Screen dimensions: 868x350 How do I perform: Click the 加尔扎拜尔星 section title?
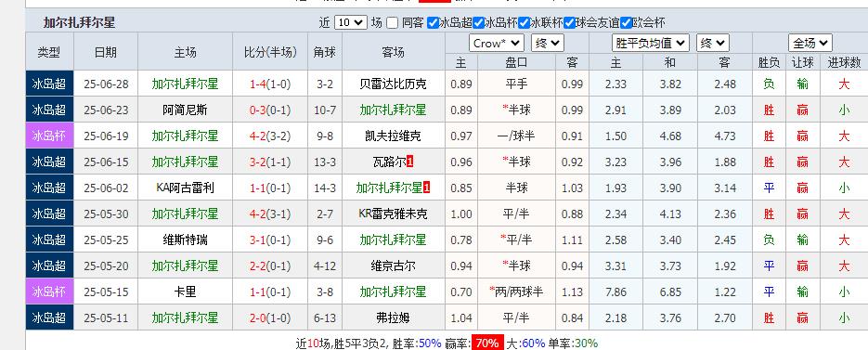tap(79, 22)
